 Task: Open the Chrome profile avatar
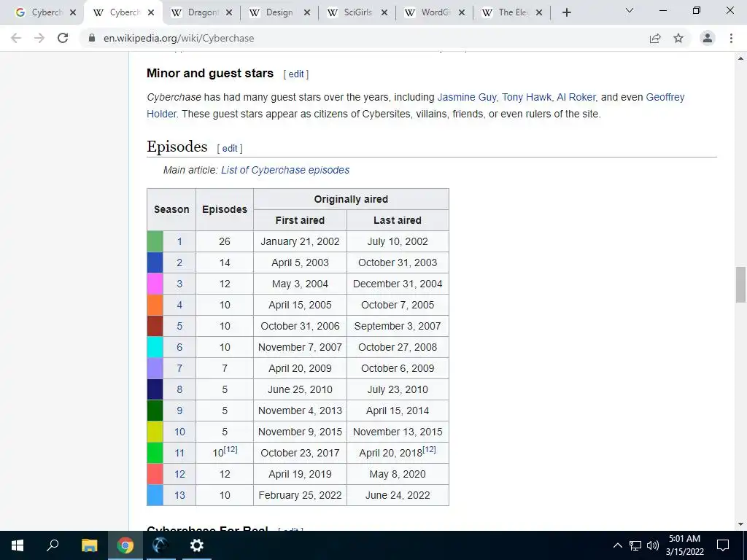coord(708,38)
